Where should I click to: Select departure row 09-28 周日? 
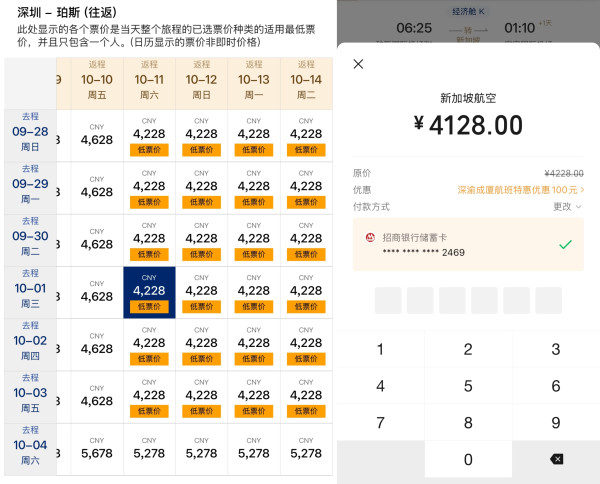click(30, 135)
